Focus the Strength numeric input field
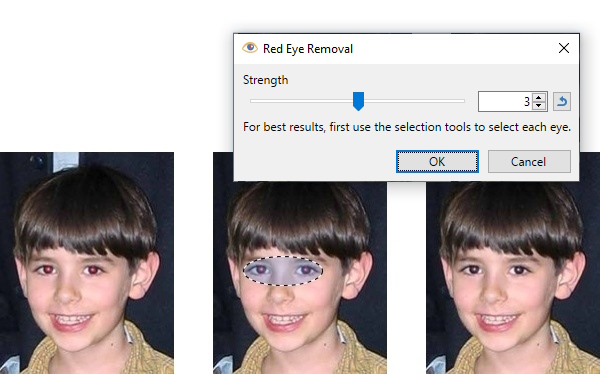The image size is (600, 374). (x=505, y=101)
